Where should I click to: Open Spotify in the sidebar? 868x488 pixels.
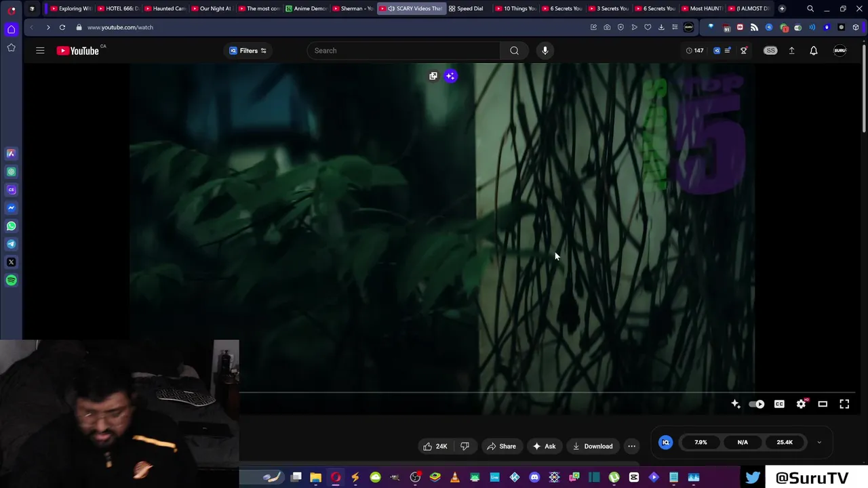click(x=11, y=280)
